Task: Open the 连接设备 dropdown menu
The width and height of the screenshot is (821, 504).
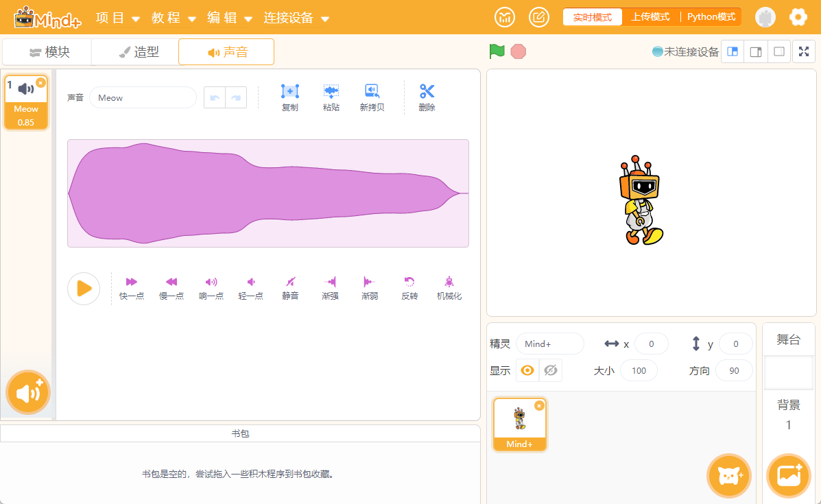Action: pyautogui.click(x=296, y=18)
